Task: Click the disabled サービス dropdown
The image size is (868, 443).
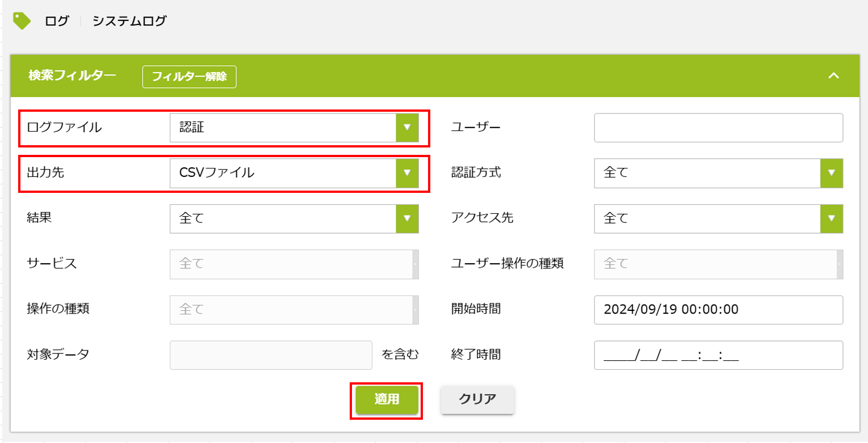Action: pyautogui.click(x=294, y=264)
